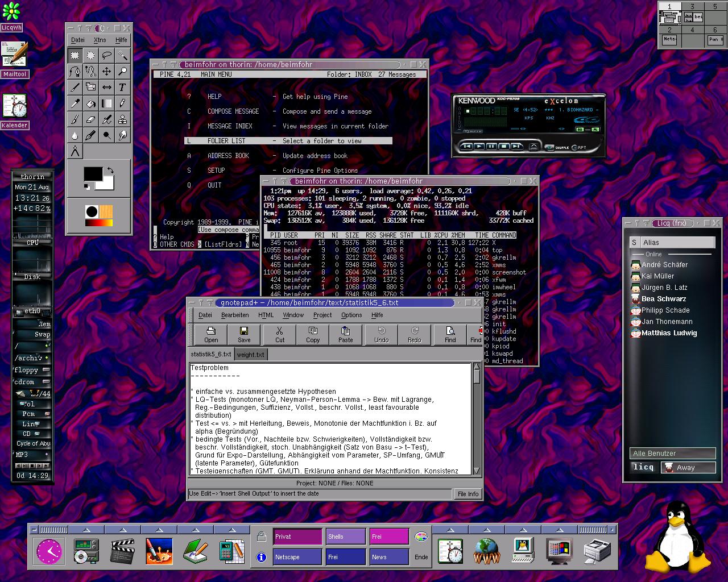Toggle the floppy mount button in gkrellm
The width and height of the screenshot is (728, 582).
pos(46,369)
